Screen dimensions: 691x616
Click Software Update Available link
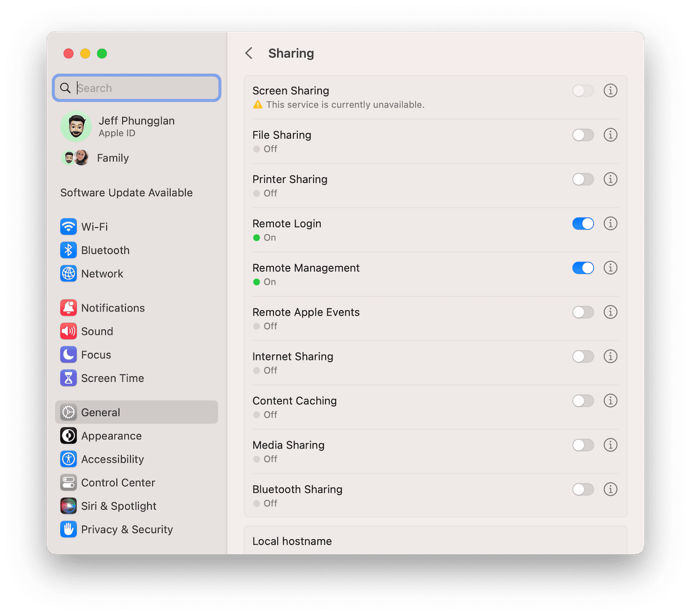coord(126,193)
